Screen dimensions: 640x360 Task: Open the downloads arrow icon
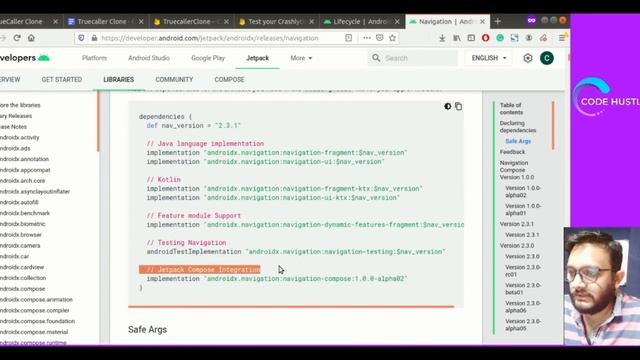pyautogui.click(x=442, y=38)
